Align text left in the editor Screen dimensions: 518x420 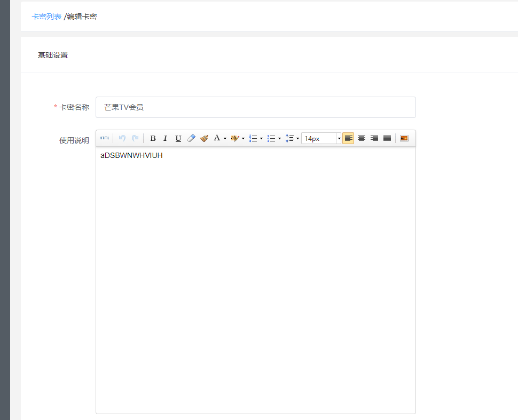(348, 138)
